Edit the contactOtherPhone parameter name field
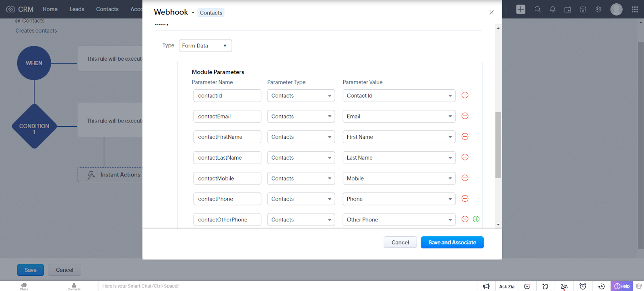644x291 pixels. (x=227, y=219)
